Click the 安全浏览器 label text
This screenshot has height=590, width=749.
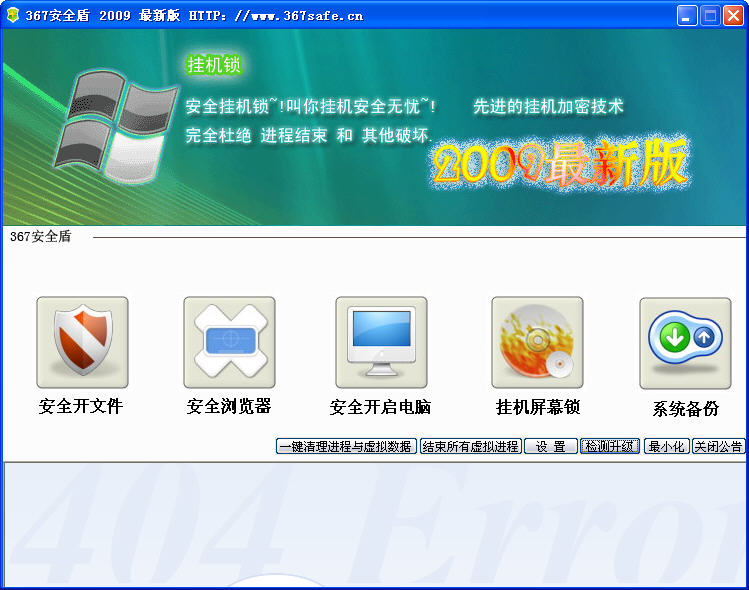pyautogui.click(x=229, y=406)
